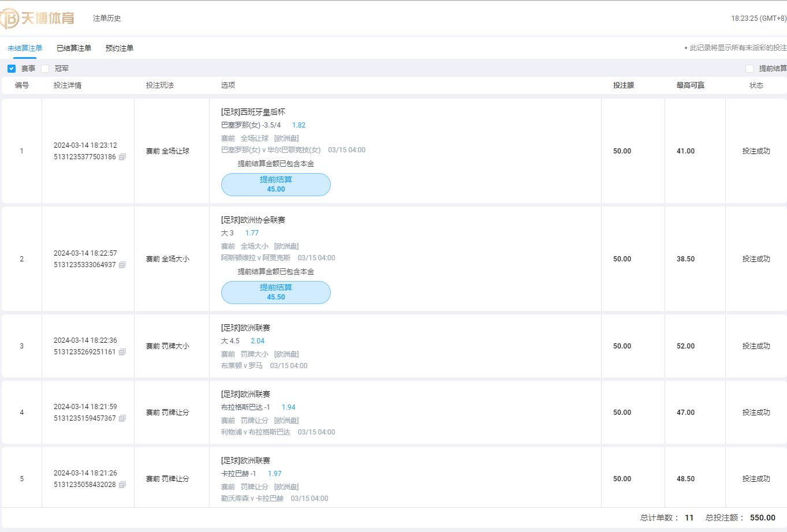Copy bet number 5131235333064937
The width and height of the screenshot is (787, 532).
122,265
